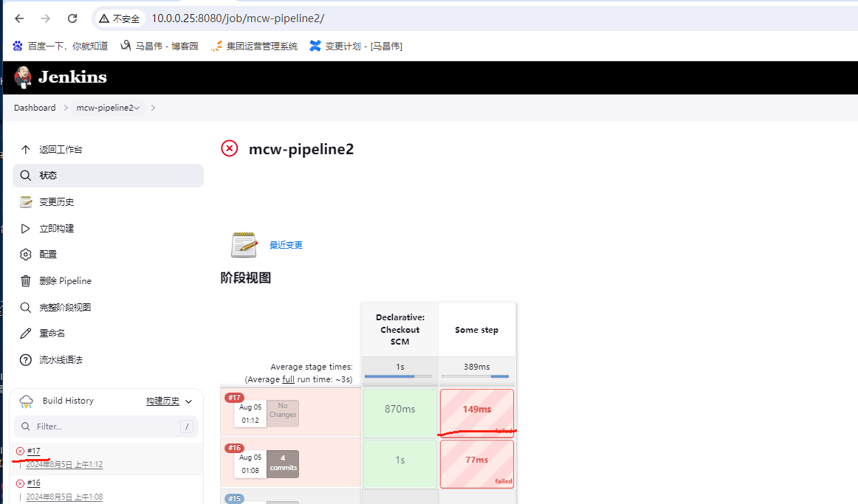The image size is (858, 504).
Task: Click the No Changes box for #17
Action: click(282, 414)
